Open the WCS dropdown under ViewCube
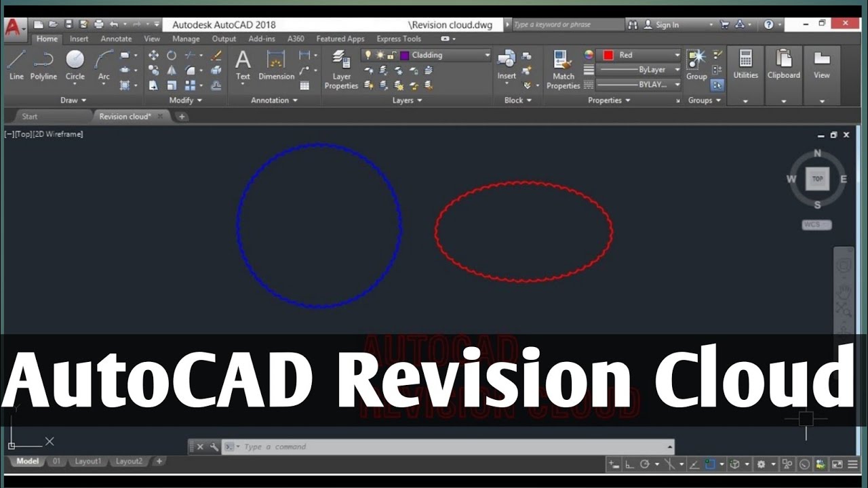The width and height of the screenshot is (868, 488). [816, 225]
